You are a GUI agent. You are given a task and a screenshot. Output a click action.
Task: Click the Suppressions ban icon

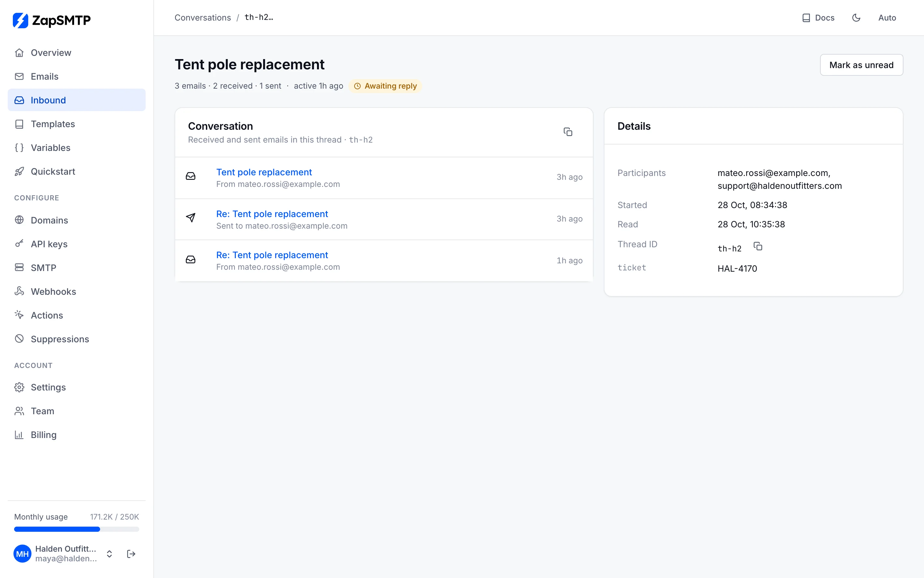click(19, 339)
